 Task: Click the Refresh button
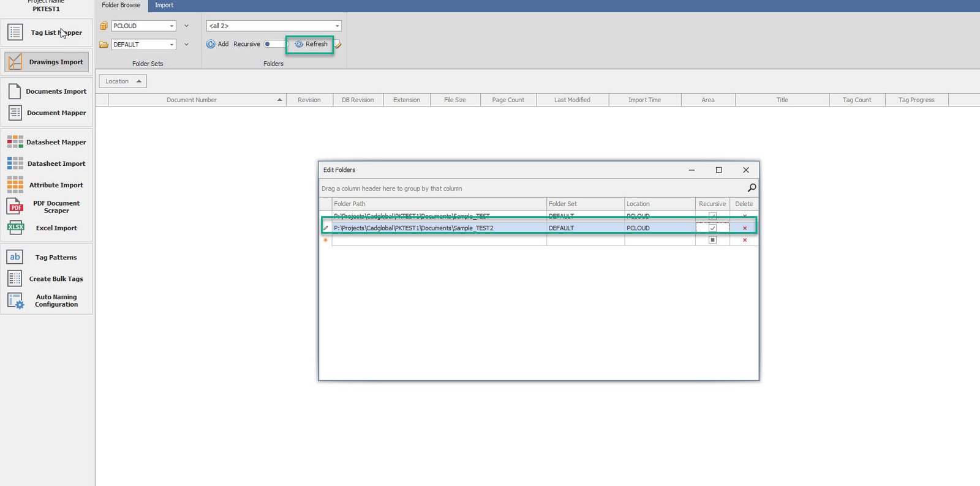click(x=311, y=44)
